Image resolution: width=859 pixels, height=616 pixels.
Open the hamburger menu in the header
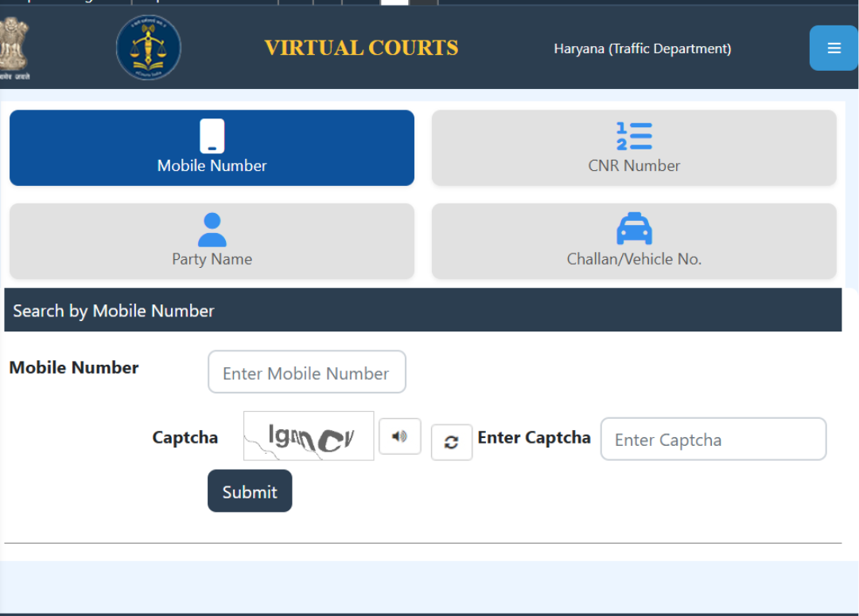(834, 48)
